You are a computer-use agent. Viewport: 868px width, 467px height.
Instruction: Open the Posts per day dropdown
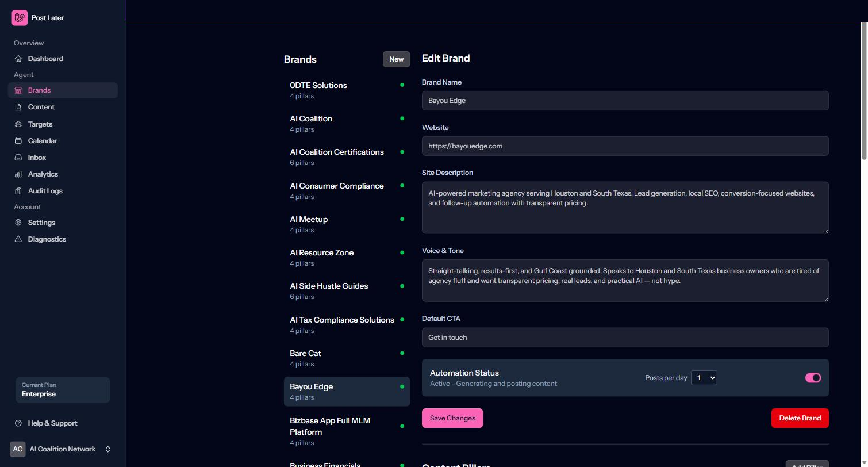click(x=704, y=378)
